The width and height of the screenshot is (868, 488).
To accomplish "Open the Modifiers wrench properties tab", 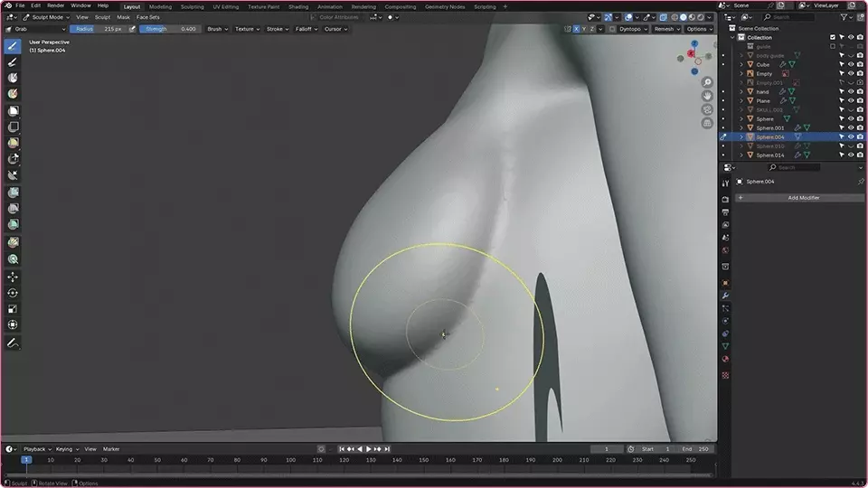I will pos(725,296).
